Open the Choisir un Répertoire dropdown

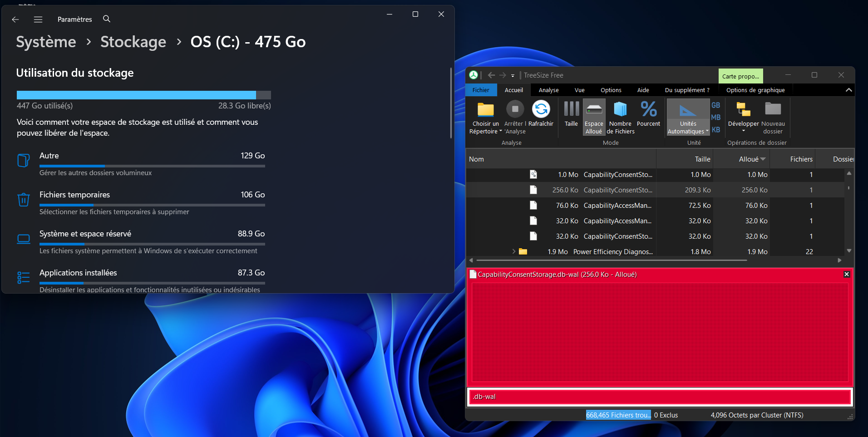[486, 117]
